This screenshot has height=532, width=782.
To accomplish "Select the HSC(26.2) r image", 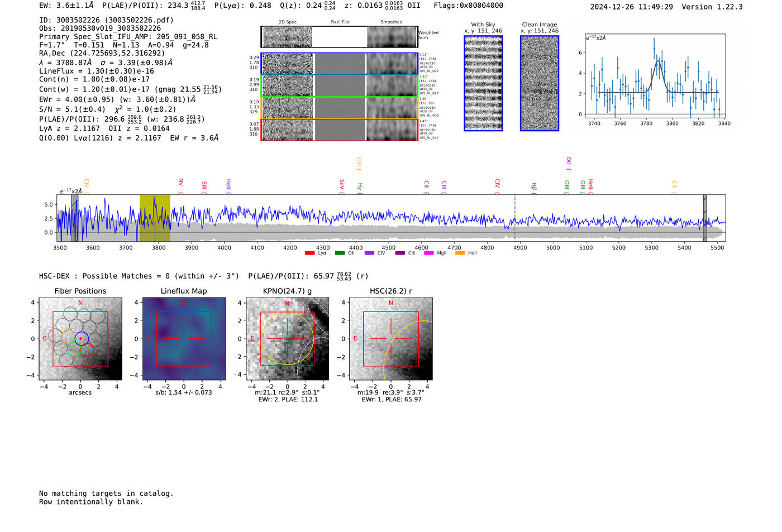I will tap(390, 339).
